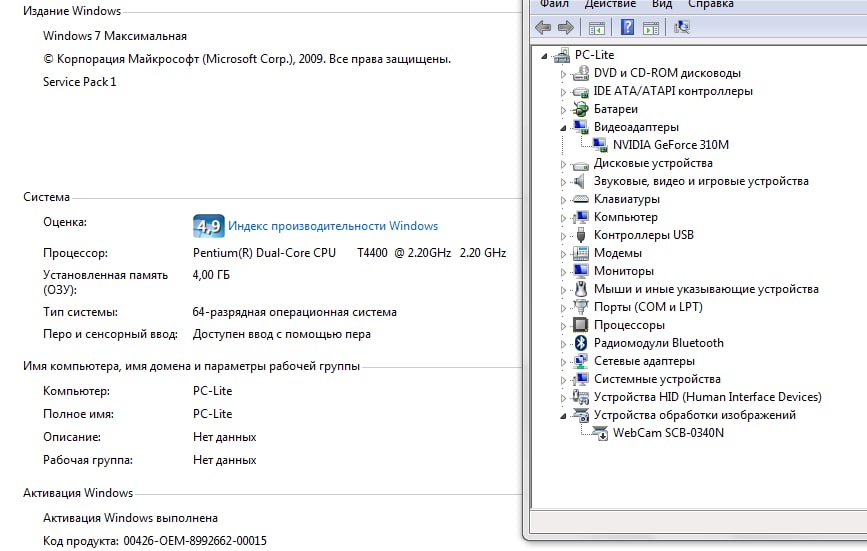Select the Системные устройства tree label

657,379
